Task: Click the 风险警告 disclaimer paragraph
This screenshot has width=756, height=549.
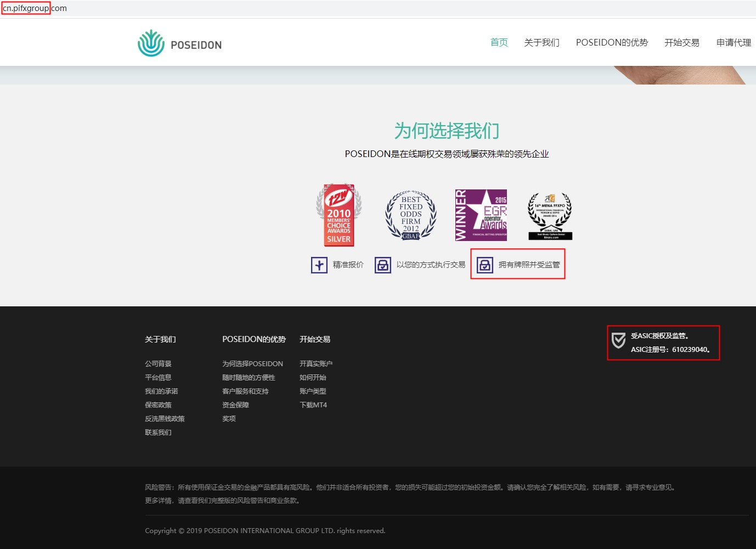Action: [x=411, y=494]
